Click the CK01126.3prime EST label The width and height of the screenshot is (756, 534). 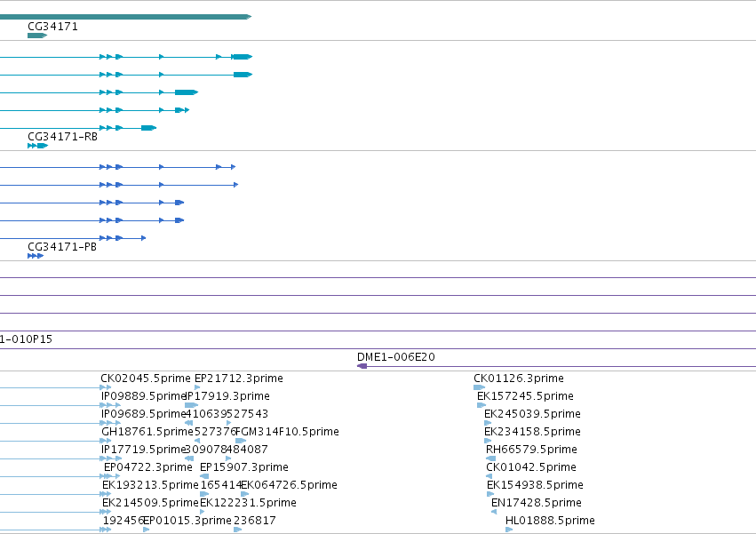point(518,379)
